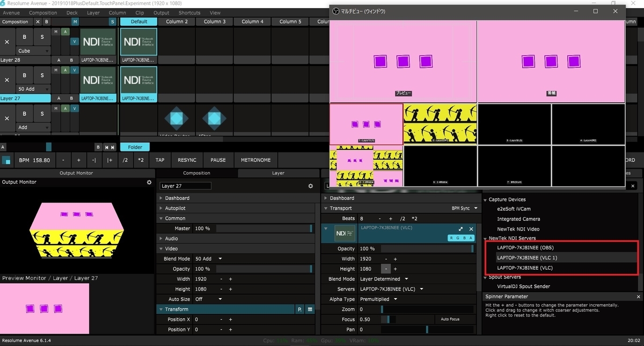The height and width of the screenshot is (346, 644).
Task: Collapse the Capture Devices tree group
Action: (x=485, y=200)
